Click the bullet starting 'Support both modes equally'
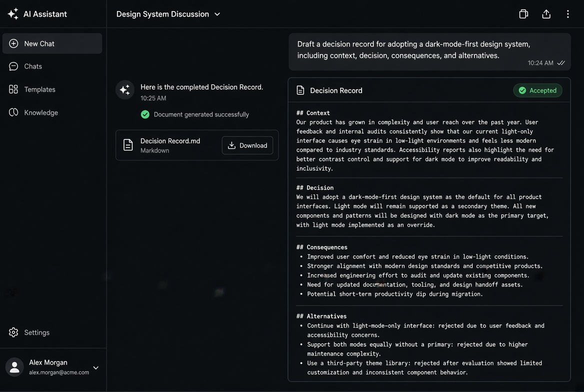584x392 pixels. (417, 349)
